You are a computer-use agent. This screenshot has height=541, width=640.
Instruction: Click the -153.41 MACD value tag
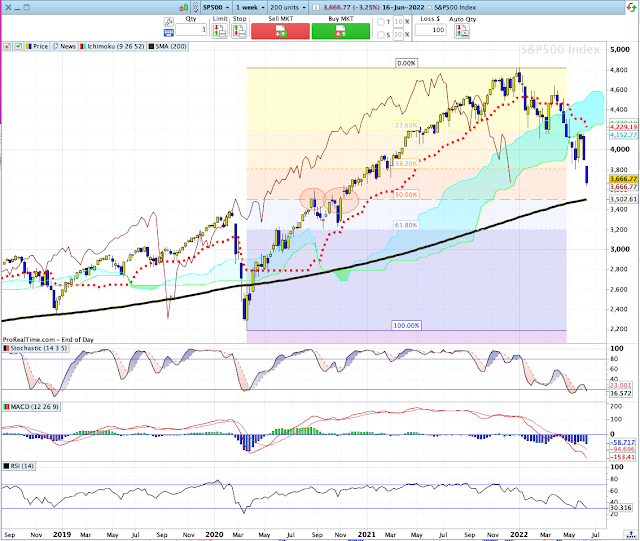point(622,457)
